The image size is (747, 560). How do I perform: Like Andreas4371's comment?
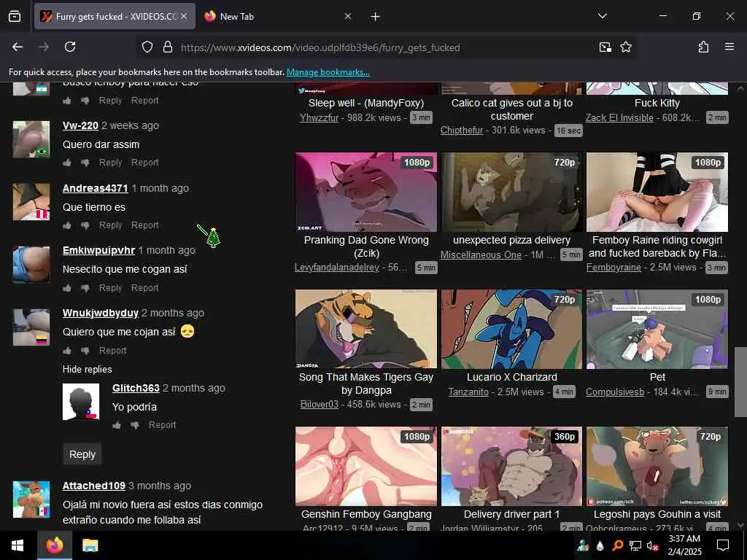click(67, 225)
